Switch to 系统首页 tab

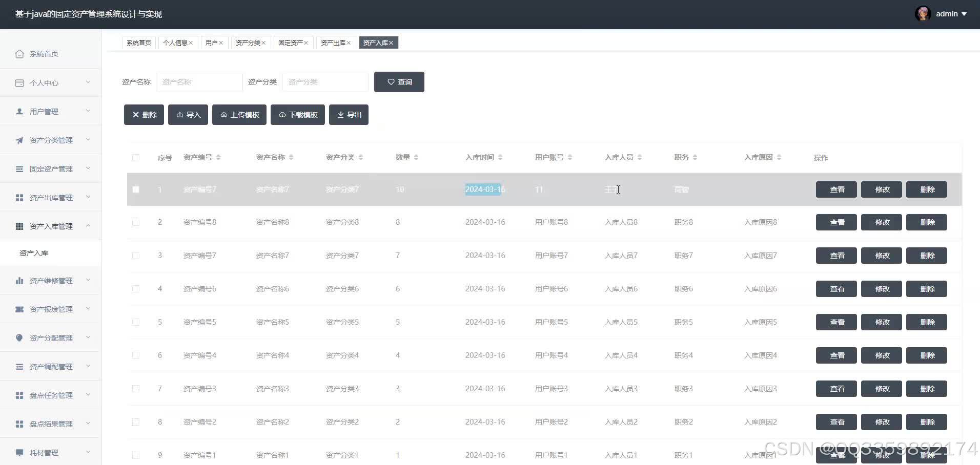(x=139, y=43)
